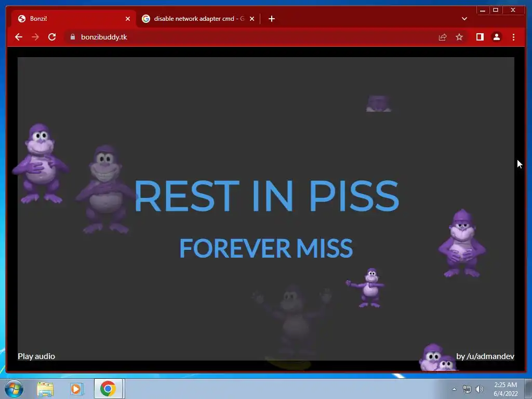The width and height of the screenshot is (532, 399).
Task: View site information via lock icon
Action: (x=72, y=37)
